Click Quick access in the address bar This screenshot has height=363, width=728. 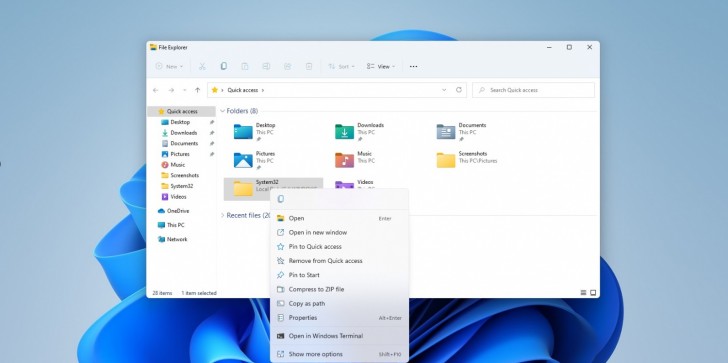point(242,90)
